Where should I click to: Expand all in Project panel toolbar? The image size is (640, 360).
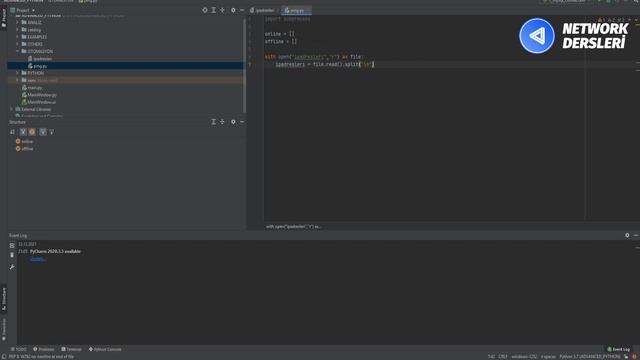pyautogui.click(x=213, y=10)
